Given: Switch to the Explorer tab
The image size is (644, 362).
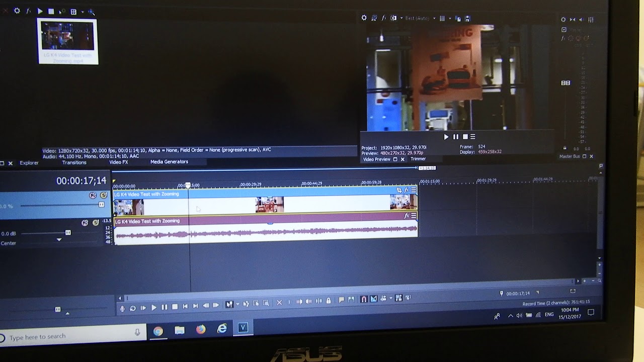Looking at the screenshot, I should pos(29,163).
